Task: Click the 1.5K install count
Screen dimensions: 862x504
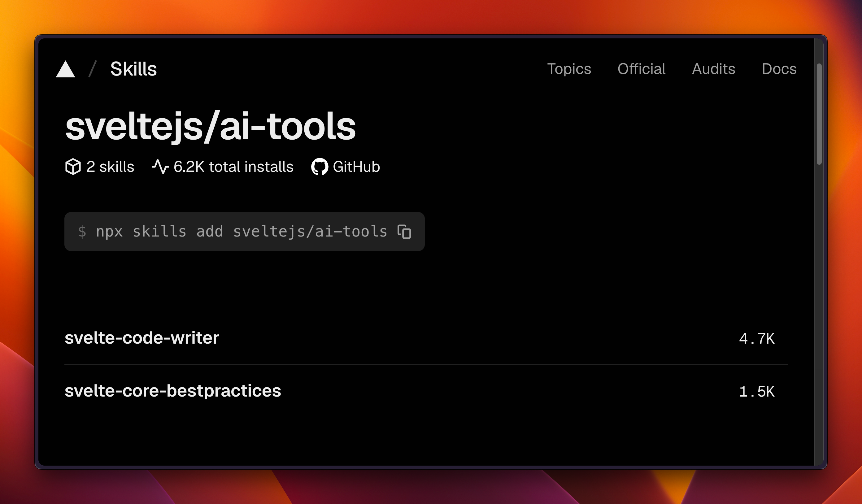Action: pos(757,392)
